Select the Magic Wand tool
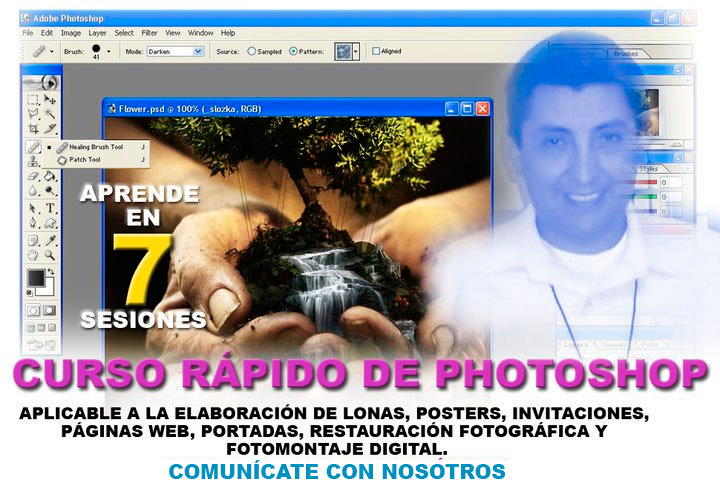720x483 pixels. click(50, 113)
